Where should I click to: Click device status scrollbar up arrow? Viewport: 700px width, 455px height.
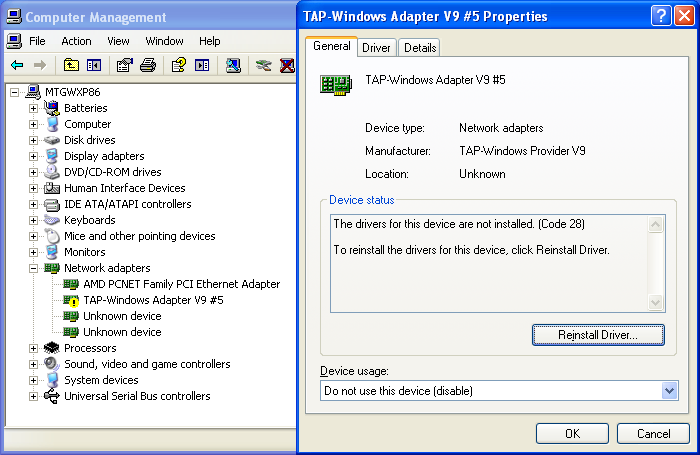(655, 224)
